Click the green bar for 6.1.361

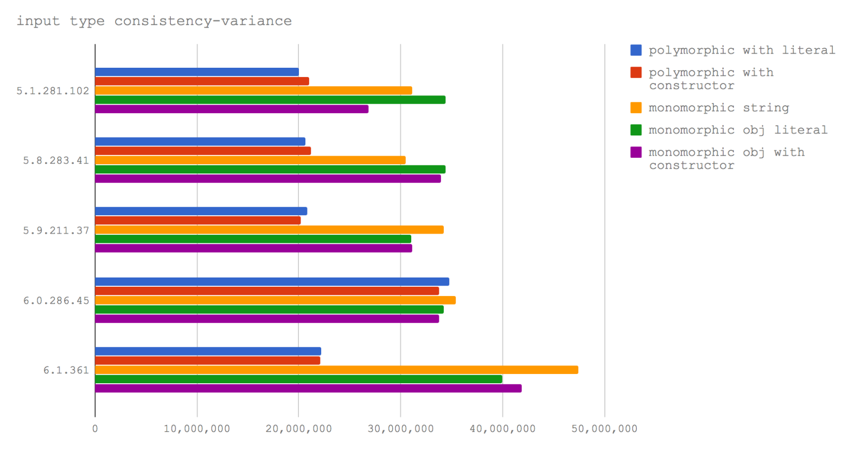point(299,379)
